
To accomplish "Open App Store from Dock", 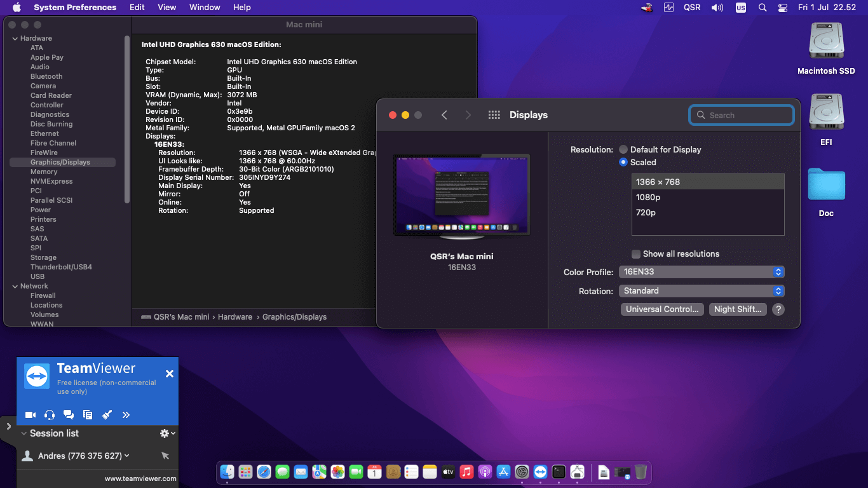I will [x=503, y=472].
